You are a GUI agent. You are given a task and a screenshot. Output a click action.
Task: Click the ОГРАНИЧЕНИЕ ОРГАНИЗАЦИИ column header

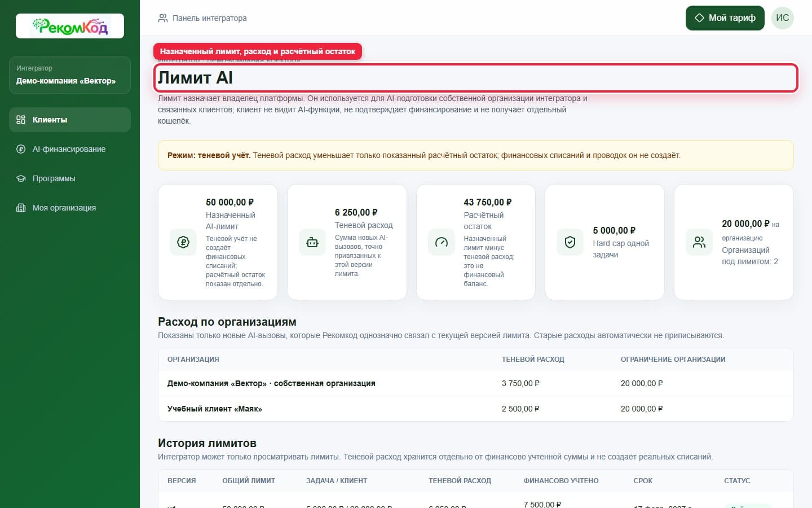tap(673, 360)
